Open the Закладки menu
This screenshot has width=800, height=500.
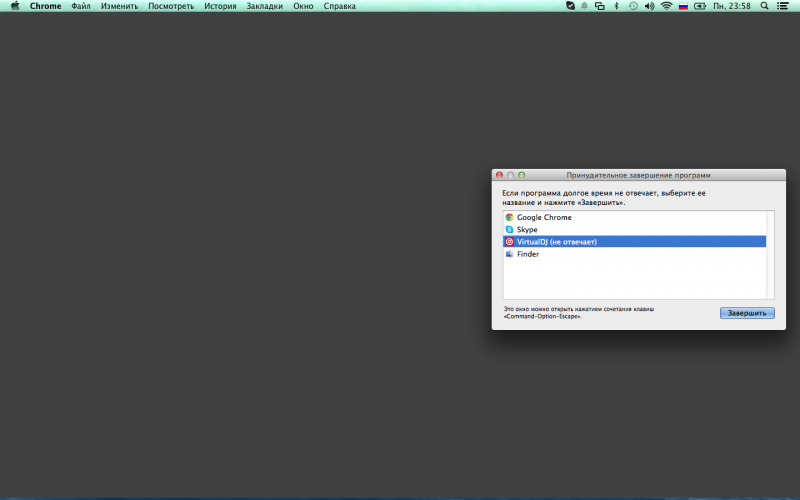click(264, 6)
